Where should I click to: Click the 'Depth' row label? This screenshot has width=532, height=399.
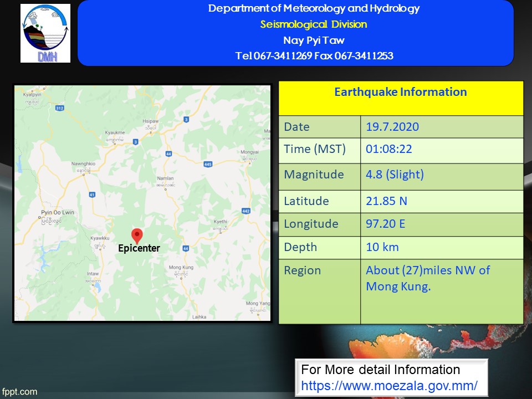coord(300,247)
